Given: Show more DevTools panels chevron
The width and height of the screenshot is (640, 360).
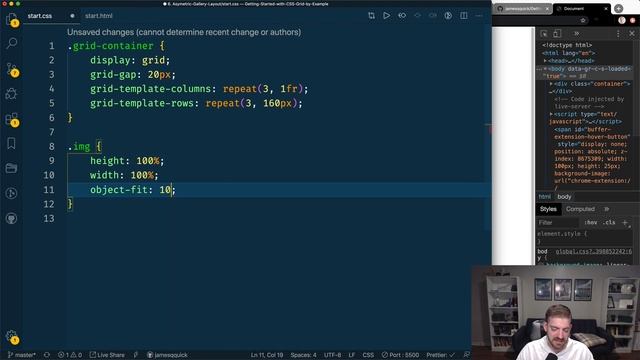Looking at the screenshot, I should (x=576, y=33).
